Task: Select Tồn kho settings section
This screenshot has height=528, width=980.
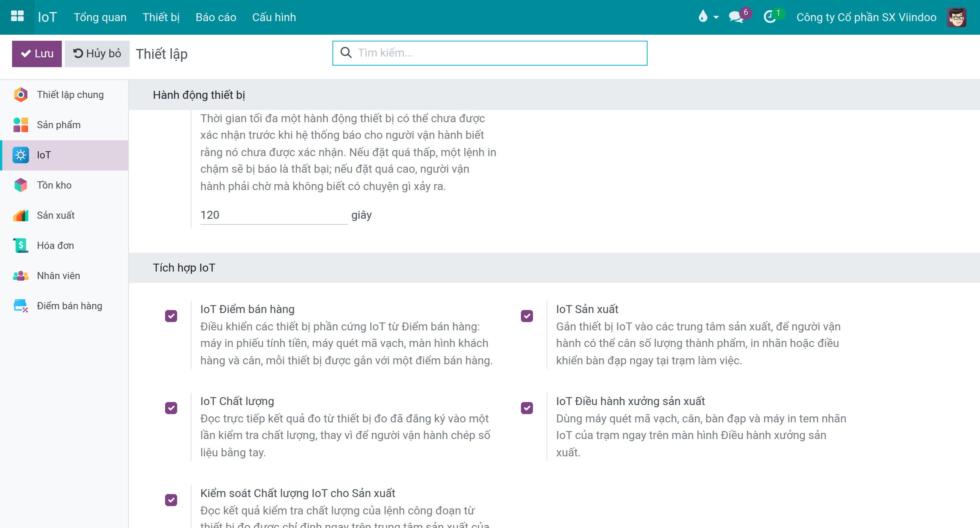Action: (x=64, y=185)
